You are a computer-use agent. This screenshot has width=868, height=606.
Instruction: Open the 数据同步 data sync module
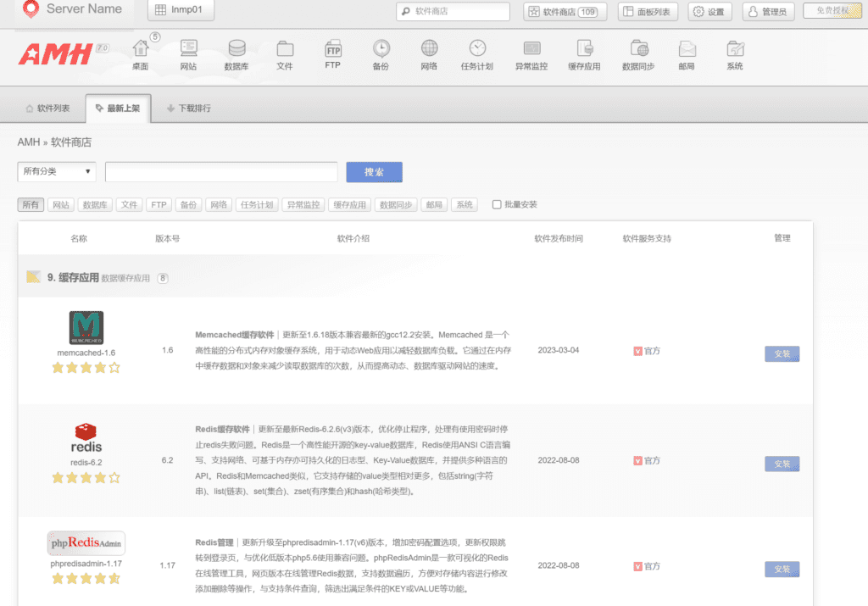(638, 55)
